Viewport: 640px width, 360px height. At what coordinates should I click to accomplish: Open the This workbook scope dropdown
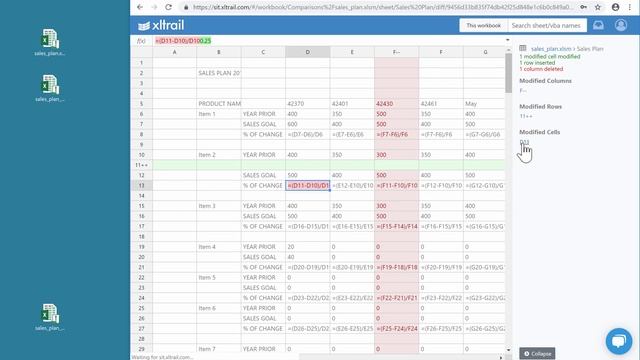coord(483,25)
